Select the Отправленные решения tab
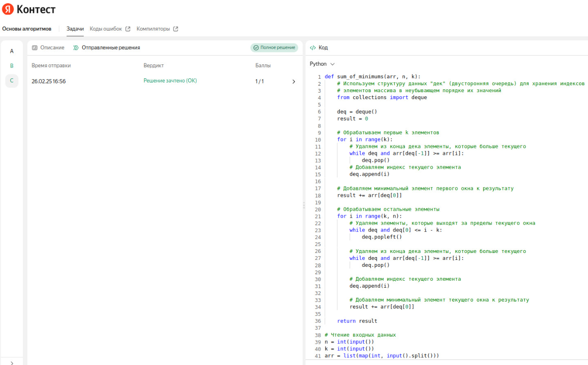Screen dimensions: 588x365 click(x=110, y=48)
